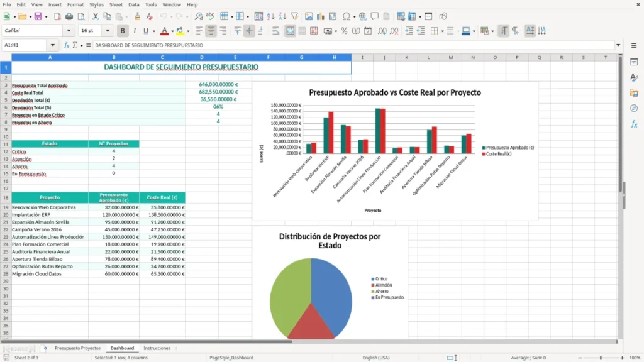Open file using the folder icon
Screen dimensions: 644x362
(22, 16)
